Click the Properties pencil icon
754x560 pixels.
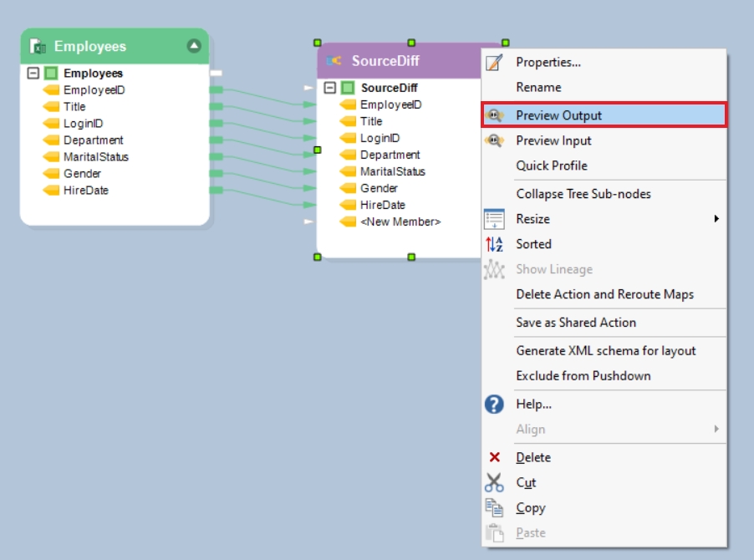coord(494,62)
